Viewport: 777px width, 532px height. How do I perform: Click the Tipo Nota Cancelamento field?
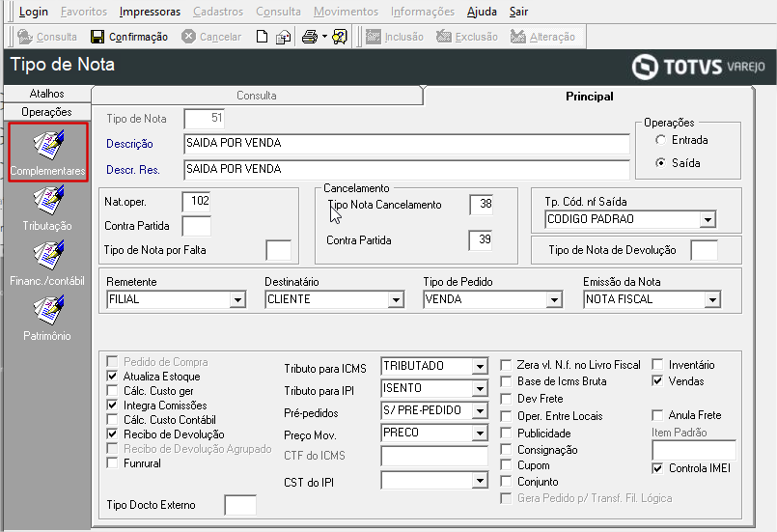click(482, 205)
